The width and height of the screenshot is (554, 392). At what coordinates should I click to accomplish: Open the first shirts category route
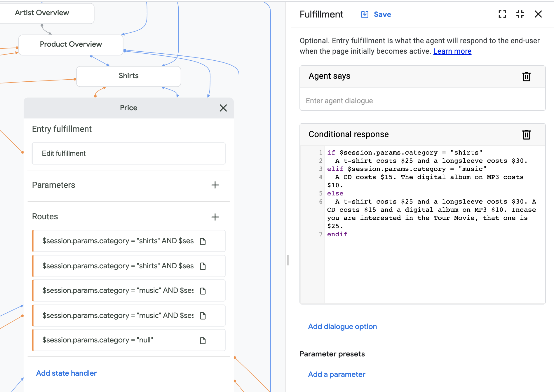[118, 241]
